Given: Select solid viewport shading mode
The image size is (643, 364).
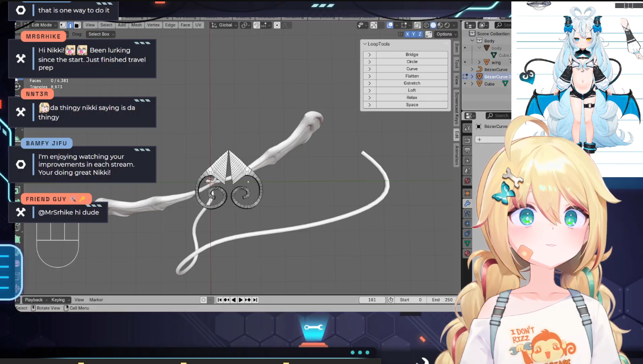Looking at the screenshot, I should pos(433,25).
